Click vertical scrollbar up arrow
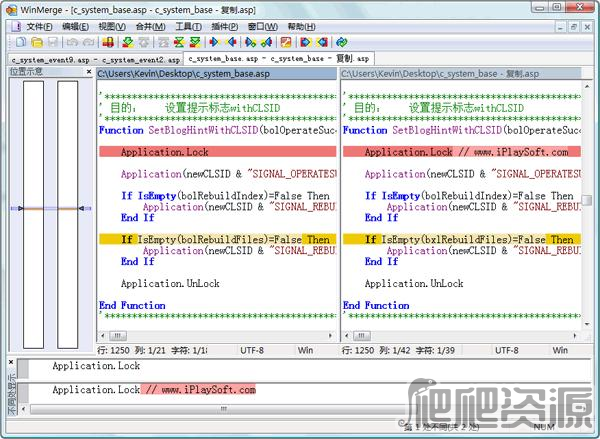The height and width of the screenshot is (439, 600). click(587, 86)
